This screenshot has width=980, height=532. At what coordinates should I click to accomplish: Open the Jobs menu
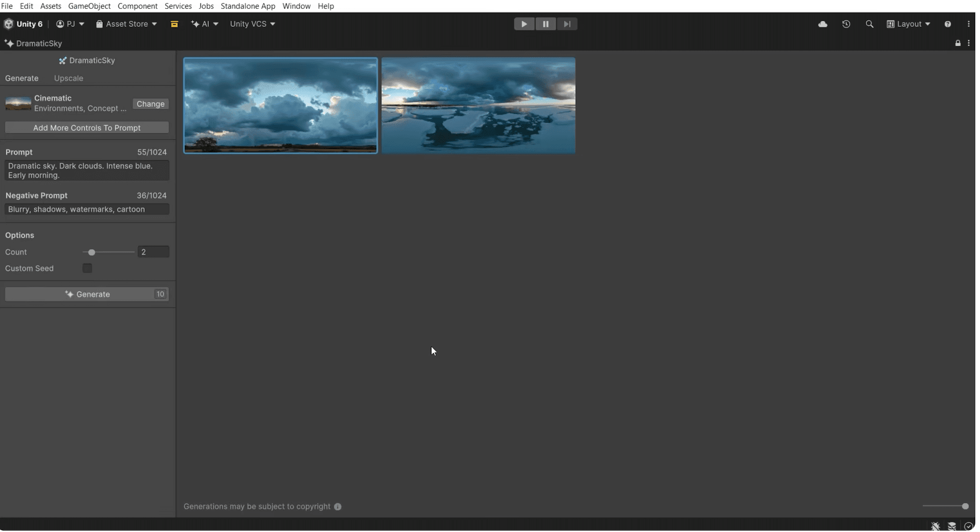[x=206, y=6]
